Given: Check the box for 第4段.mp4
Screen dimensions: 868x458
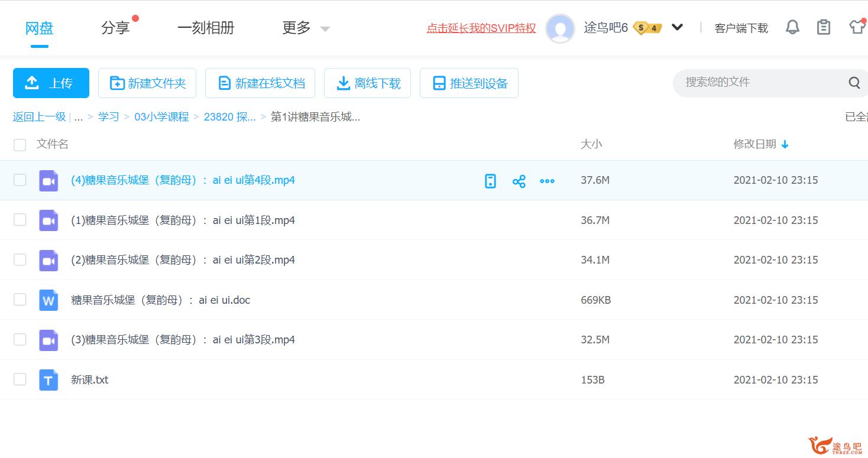Looking at the screenshot, I should [20, 180].
